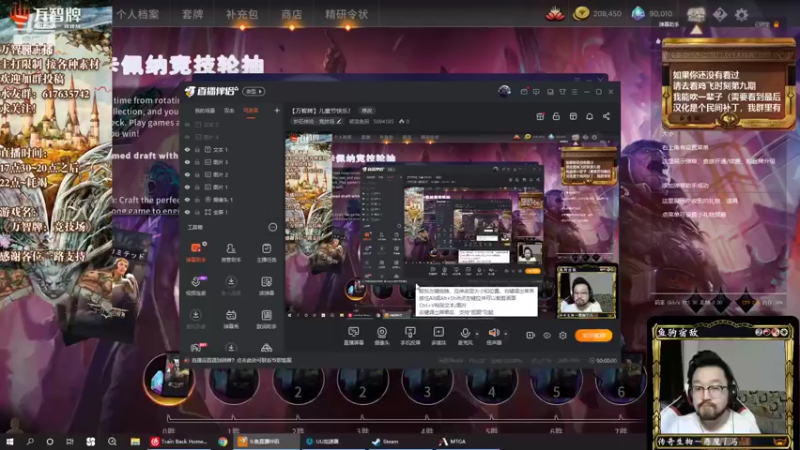Open the 补充包 tab in MTGA
The height and width of the screenshot is (450, 800).
(242, 14)
